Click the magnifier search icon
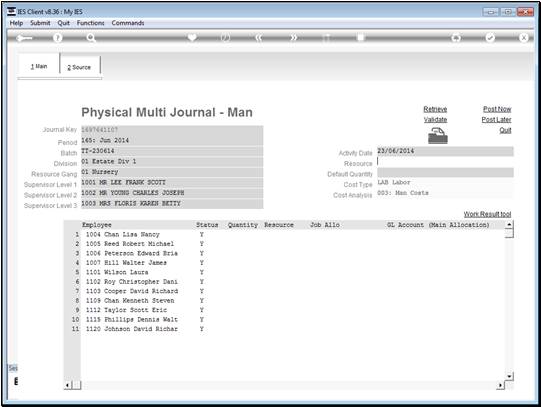The image size is (541, 407). tap(91, 38)
